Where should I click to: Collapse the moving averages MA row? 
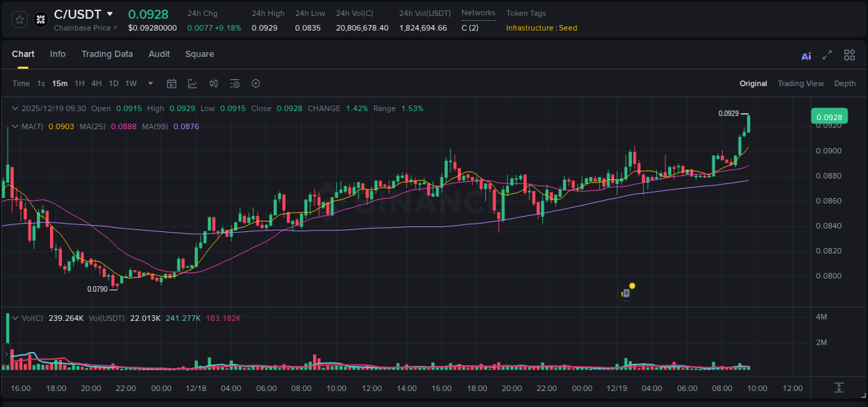[x=15, y=126]
